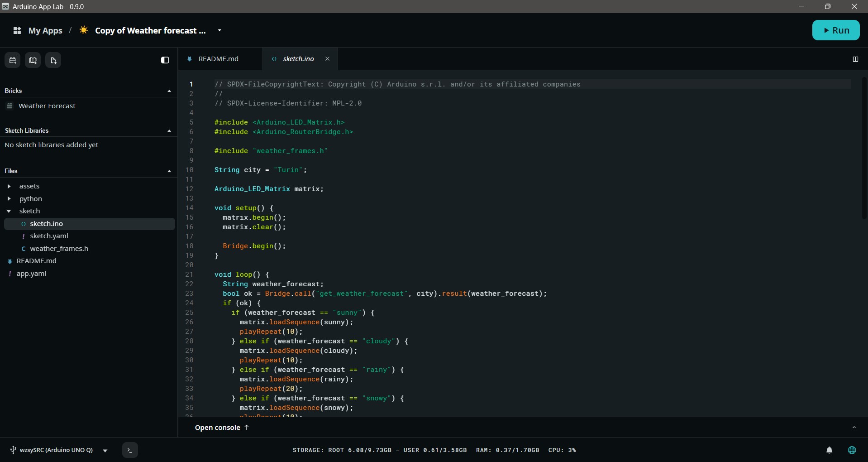The width and height of the screenshot is (868, 462).
Task: Go to My Apps
Action: [x=45, y=30]
